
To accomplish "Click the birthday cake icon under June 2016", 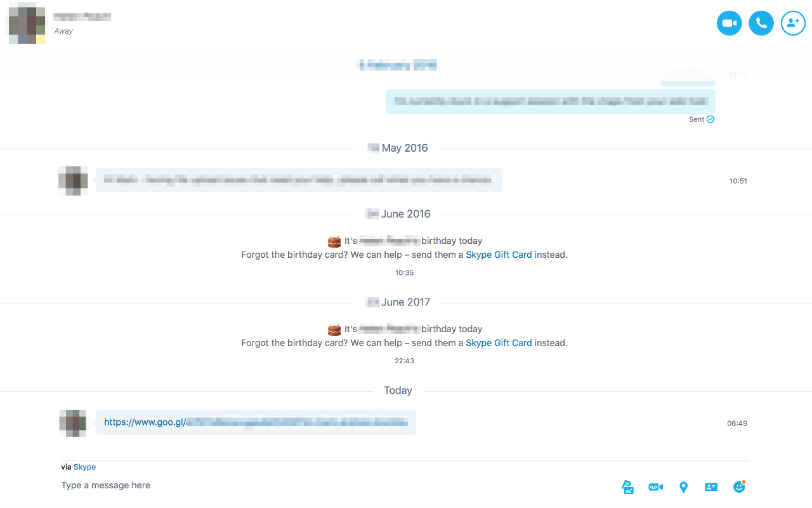I will [334, 241].
